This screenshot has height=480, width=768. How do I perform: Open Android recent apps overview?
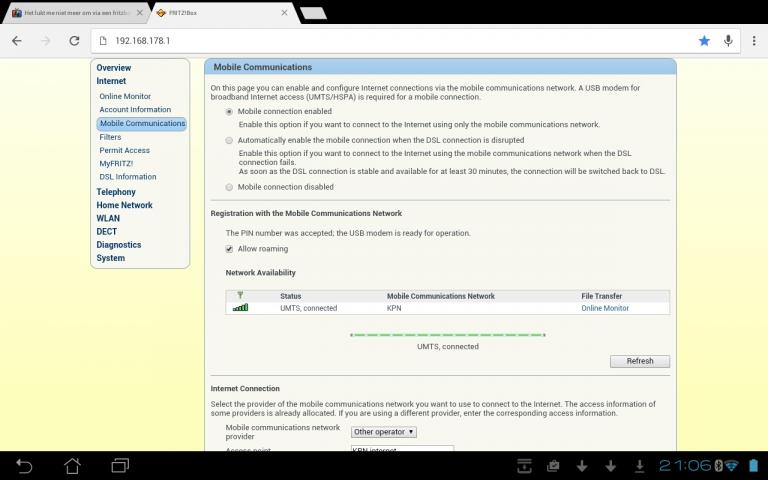pos(120,466)
